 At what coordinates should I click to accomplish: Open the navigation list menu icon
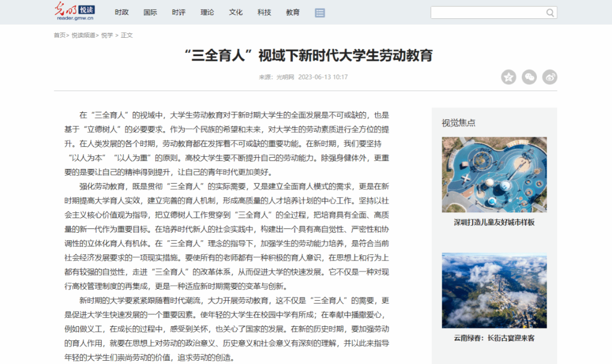[x=320, y=13]
